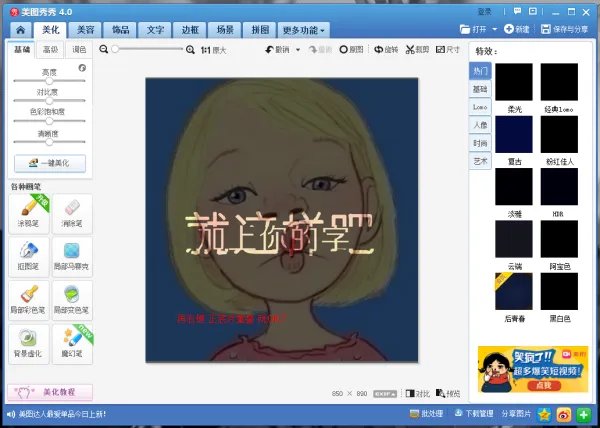Select the 人像 effects category
This screenshot has width=600, height=428.
point(480,125)
